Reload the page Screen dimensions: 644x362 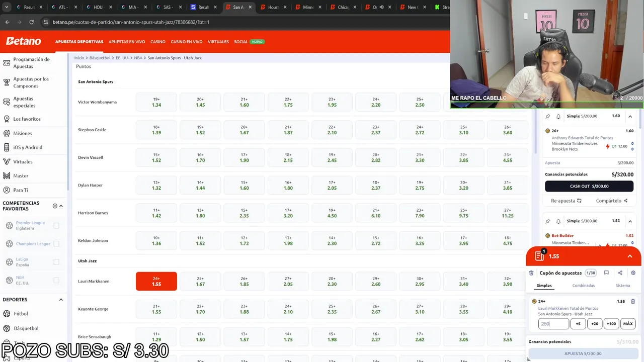coord(31,22)
